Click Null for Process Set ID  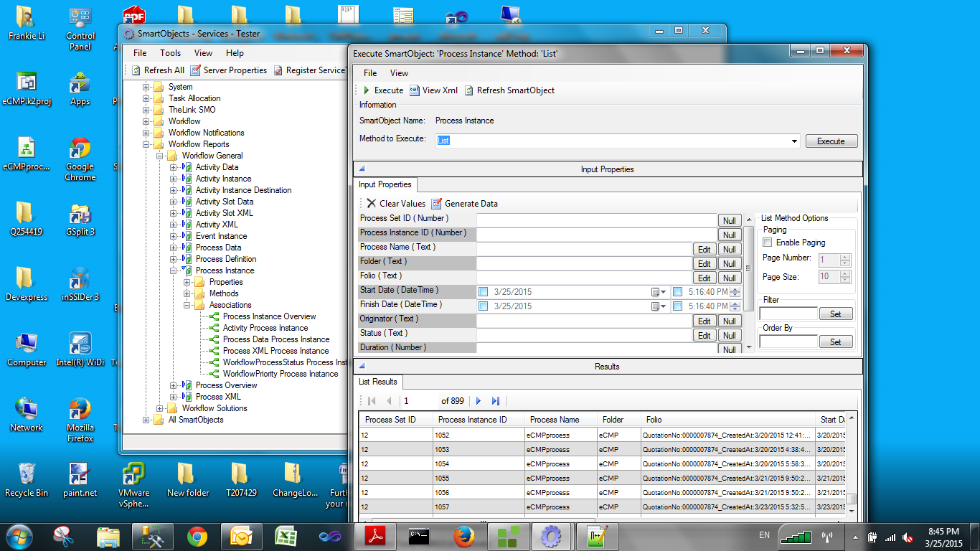(730, 221)
